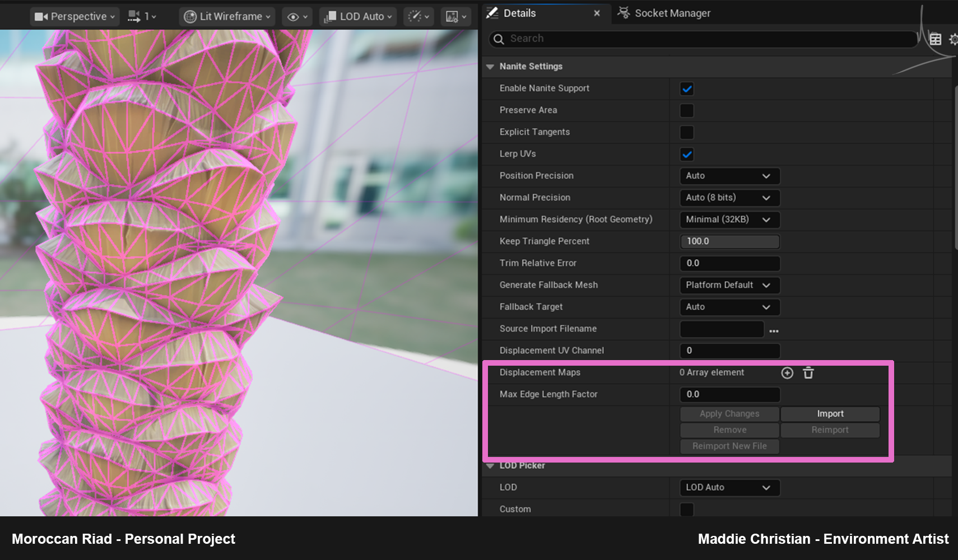958x560 pixels.
Task: Open the preview scene settings icon menu
Action: (418, 16)
